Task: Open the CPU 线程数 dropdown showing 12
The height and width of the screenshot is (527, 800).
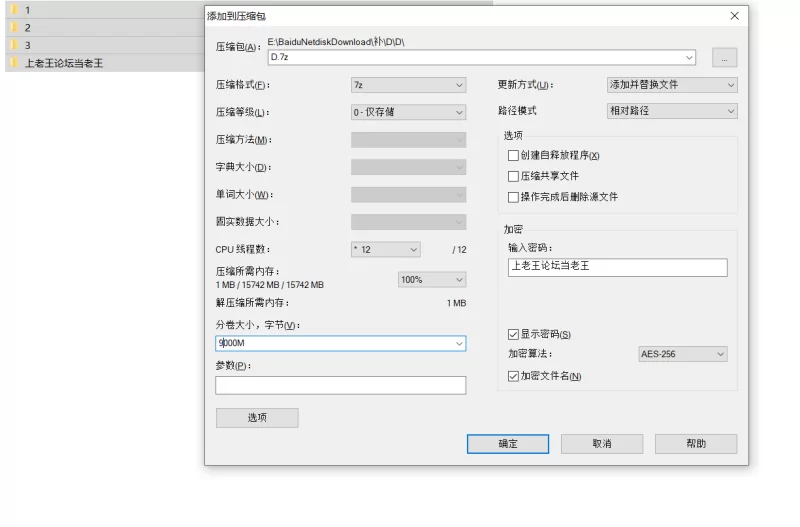Action: 386,249
